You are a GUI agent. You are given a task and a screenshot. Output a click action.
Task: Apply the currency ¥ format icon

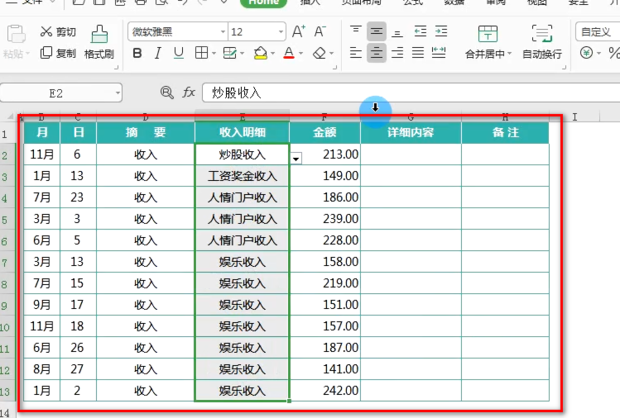pyautogui.click(x=586, y=52)
